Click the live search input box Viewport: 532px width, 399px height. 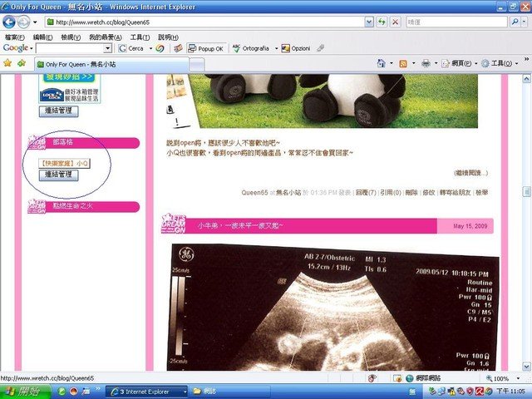tap(457, 22)
